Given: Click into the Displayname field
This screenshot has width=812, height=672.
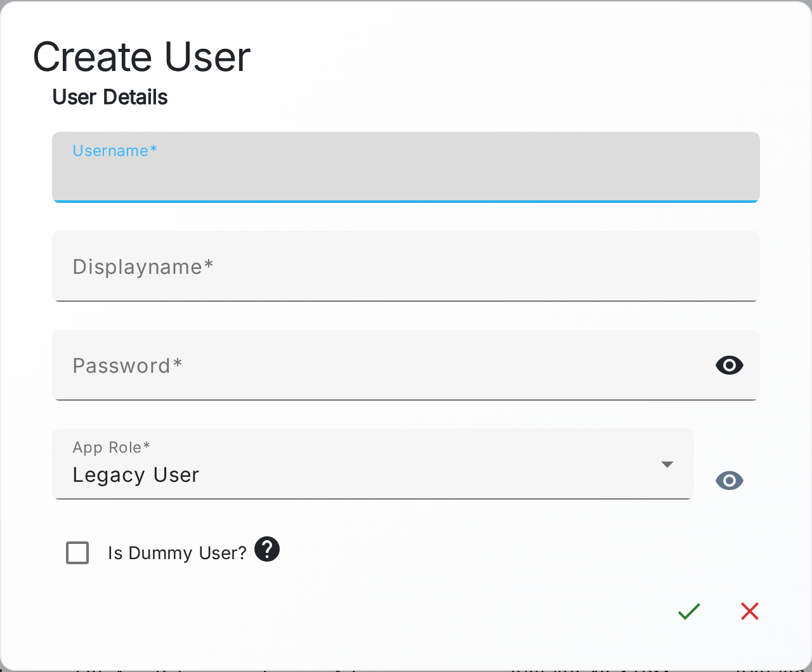Looking at the screenshot, I should click(406, 266).
